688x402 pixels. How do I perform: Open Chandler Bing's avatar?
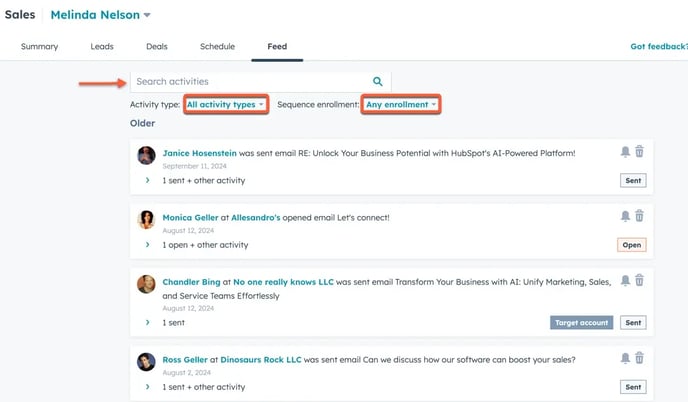point(146,284)
